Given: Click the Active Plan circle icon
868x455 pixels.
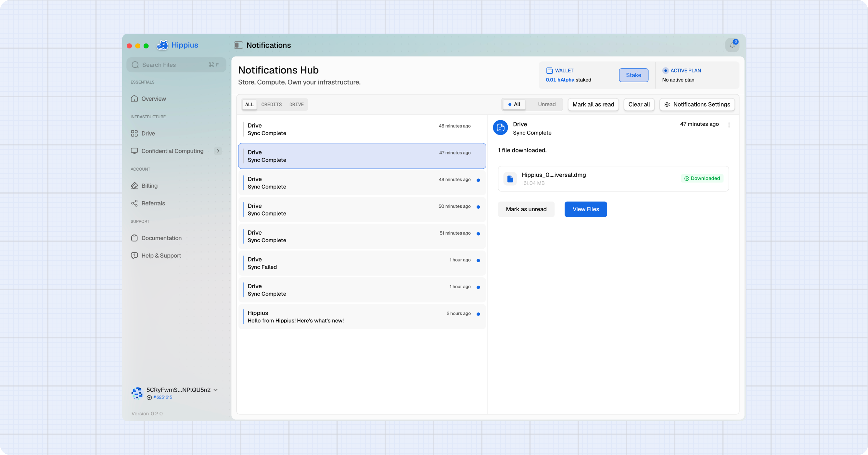Looking at the screenshot, I should coord(666,71).
